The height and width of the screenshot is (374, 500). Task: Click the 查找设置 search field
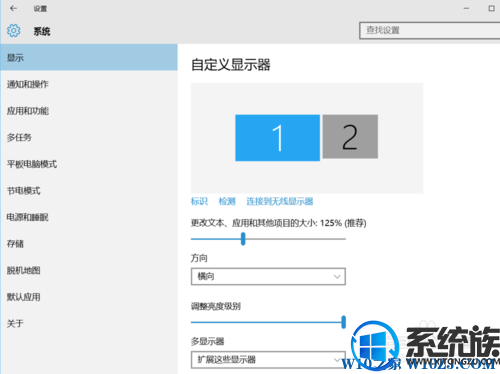(429, 31)
